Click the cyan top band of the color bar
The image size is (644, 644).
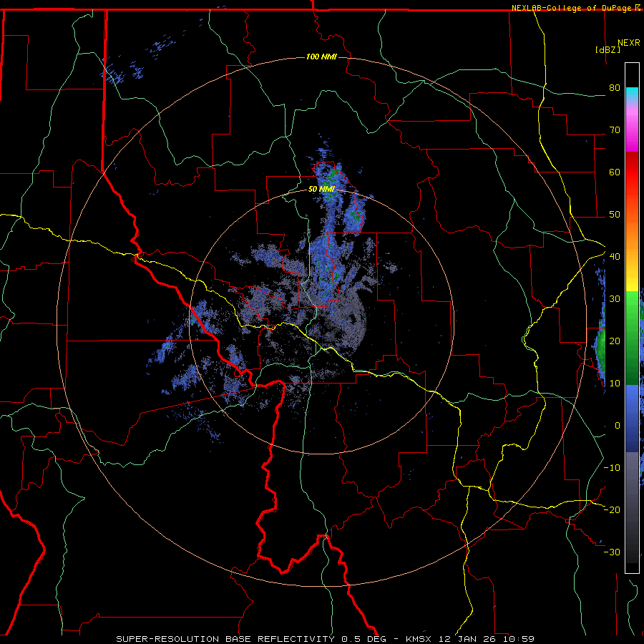pos(632,94)
